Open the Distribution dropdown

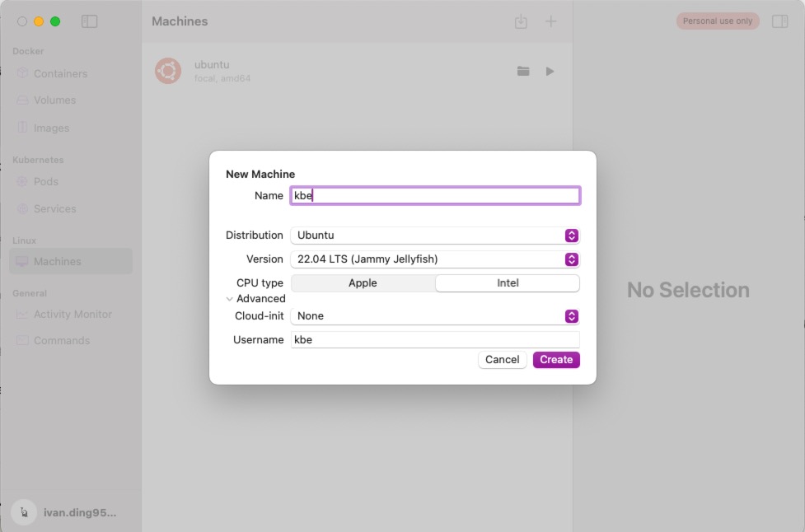pyautogui.click(x=435, y=236)
